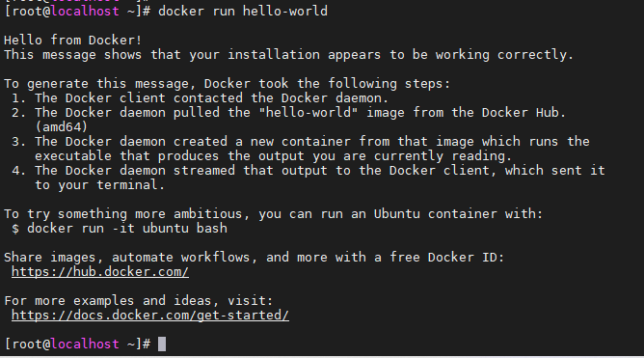Click step 1 about Docker client contacting daemon
This screenshot has height=358, width=644.
pos(200,97)
